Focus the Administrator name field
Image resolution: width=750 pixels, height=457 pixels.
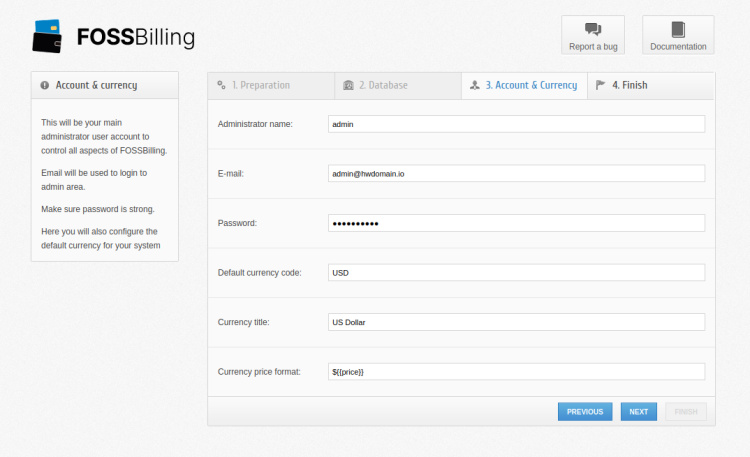point(516,124)
